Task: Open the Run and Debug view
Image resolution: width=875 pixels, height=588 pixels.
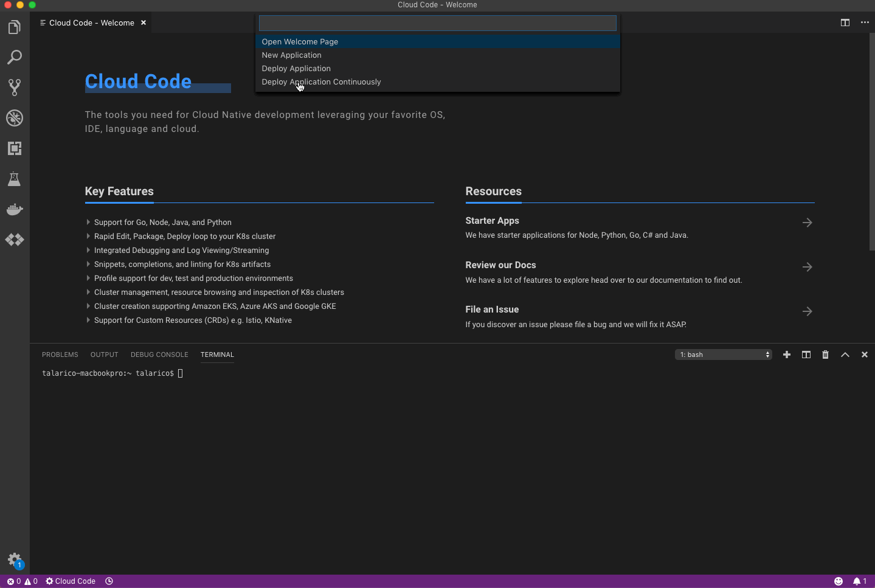Action: point(14,118)
